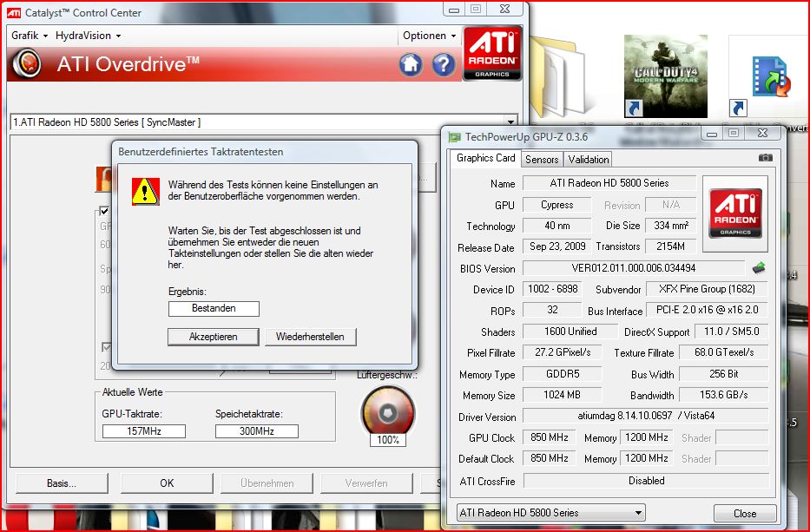Click the GPU-Z camera screenshot icon
The height and width of the screenshot is (532, 810).
[x=766, y=158]
